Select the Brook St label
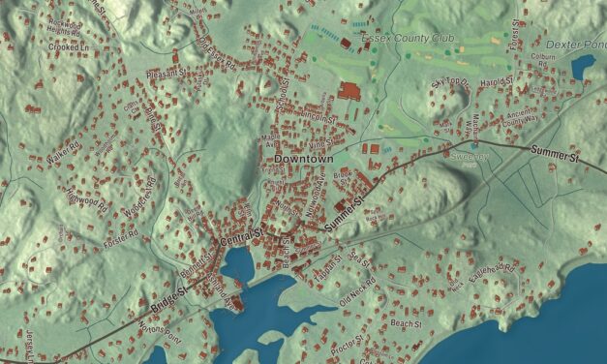This screenshot has height=364, width=607. (x=342, y=178)
